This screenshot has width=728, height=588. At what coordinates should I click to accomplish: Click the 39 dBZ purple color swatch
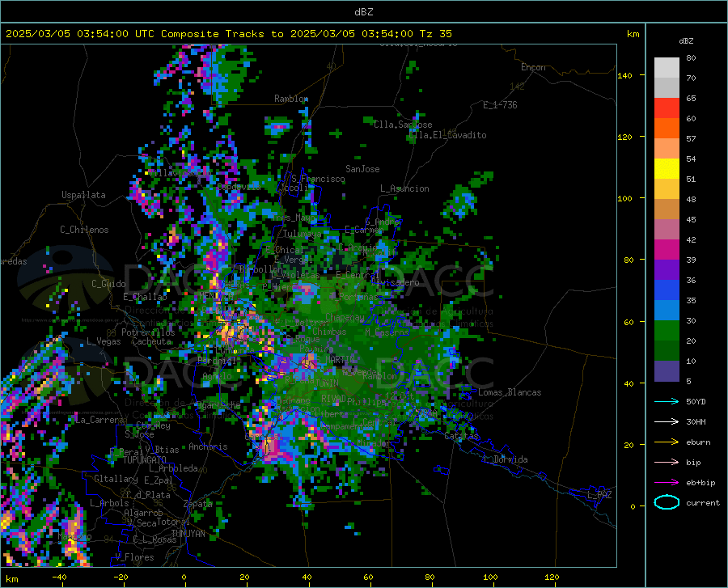point(667,270)
